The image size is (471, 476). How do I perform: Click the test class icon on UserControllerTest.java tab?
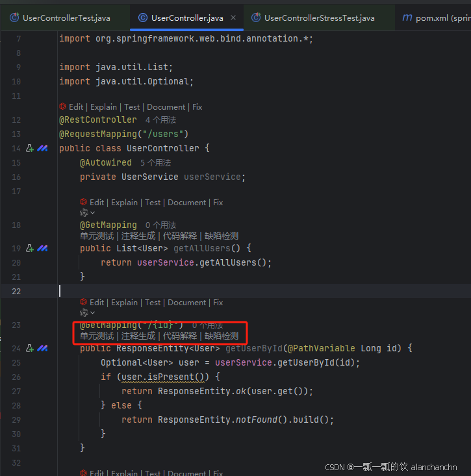[14, 18]
